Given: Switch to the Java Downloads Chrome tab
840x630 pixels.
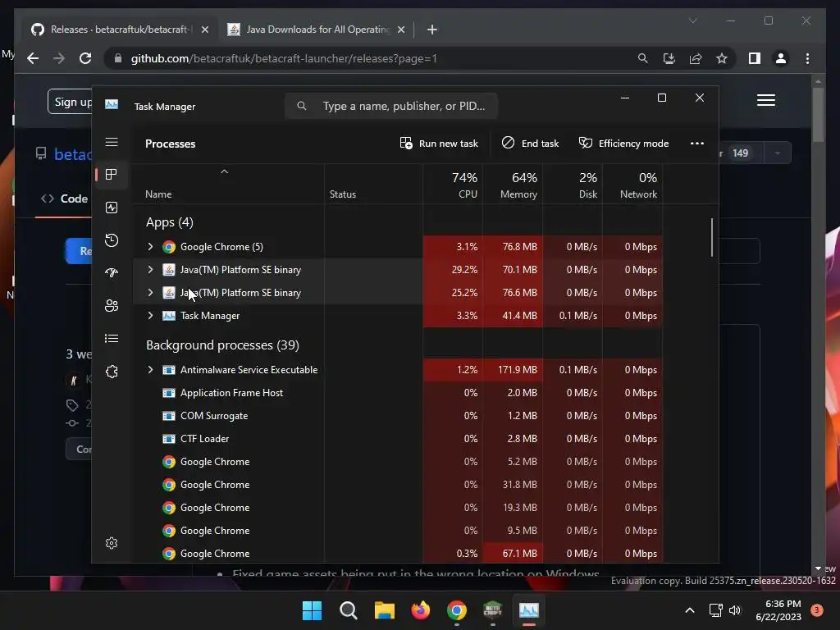Looking at the screenshot, I should [x=316, y=30].
